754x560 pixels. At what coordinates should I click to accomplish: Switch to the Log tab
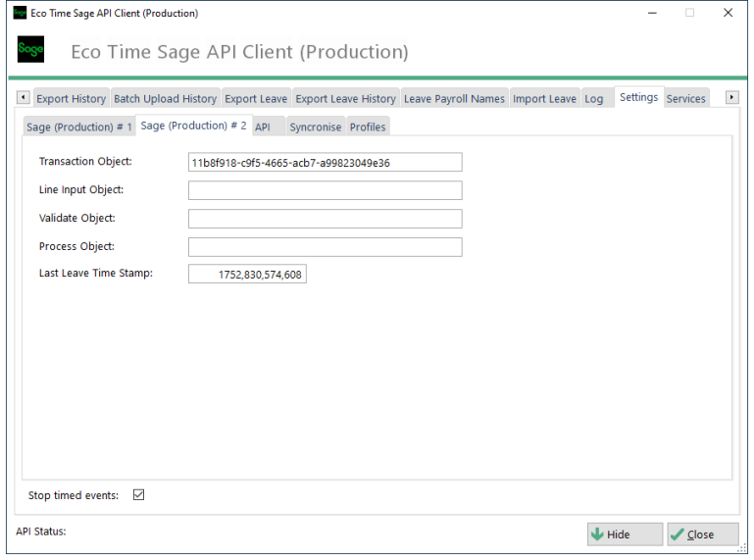click(594, 99)
